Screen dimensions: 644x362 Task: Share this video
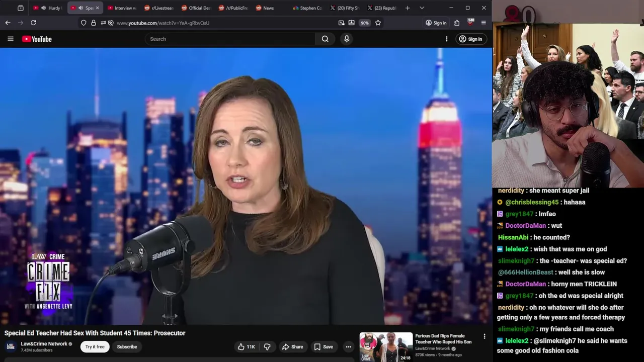coord(292,346)
